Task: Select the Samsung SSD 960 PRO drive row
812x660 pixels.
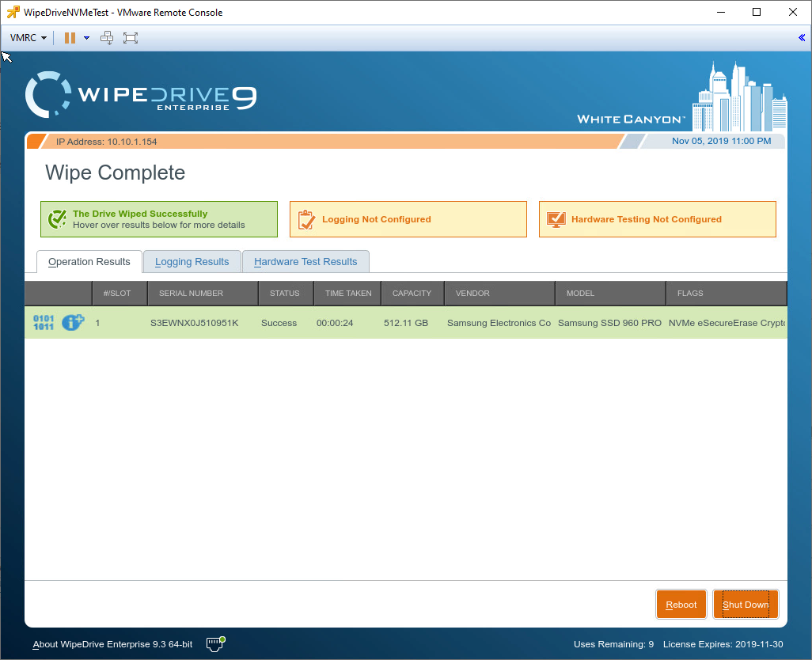Action: coord(406,323)
